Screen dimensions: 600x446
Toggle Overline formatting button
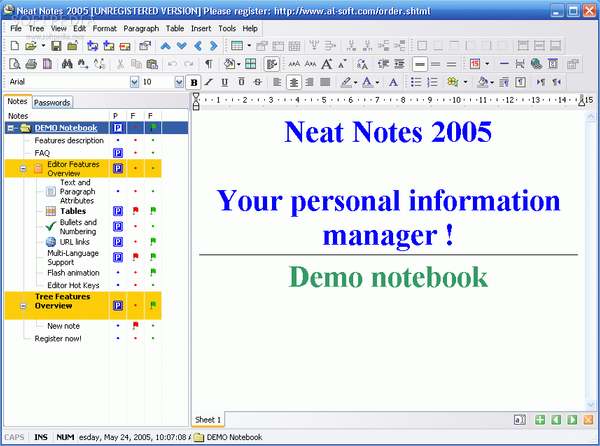pos(241,82)
